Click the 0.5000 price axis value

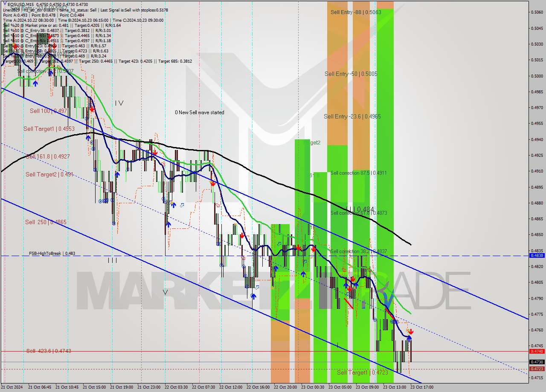[536, 76]
